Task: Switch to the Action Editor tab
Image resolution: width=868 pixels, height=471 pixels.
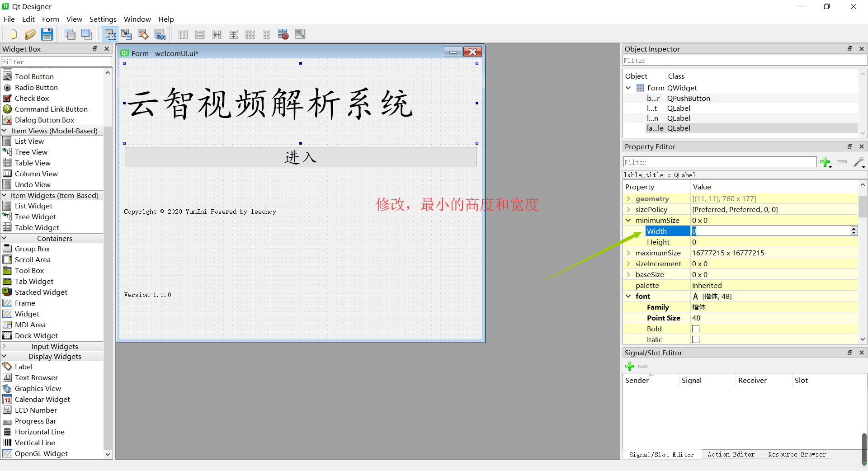Action: point(731,454)
